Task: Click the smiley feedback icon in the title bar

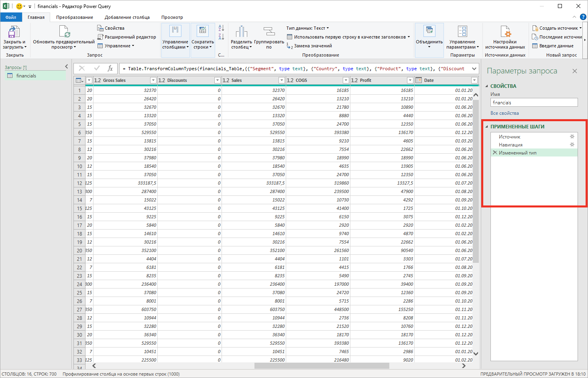Action: click(19, 6)
